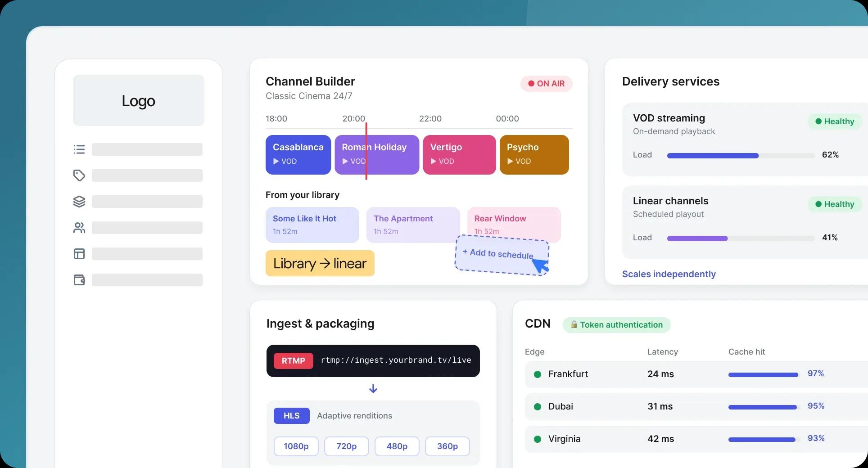Click the Linear channels load bar
868x468 pixels.
pos(741,238)
